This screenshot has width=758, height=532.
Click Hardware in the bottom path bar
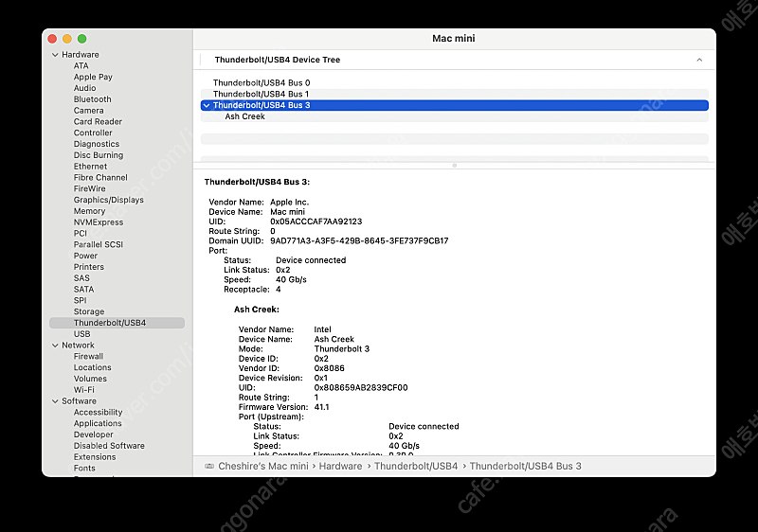(x=340, y=466)
